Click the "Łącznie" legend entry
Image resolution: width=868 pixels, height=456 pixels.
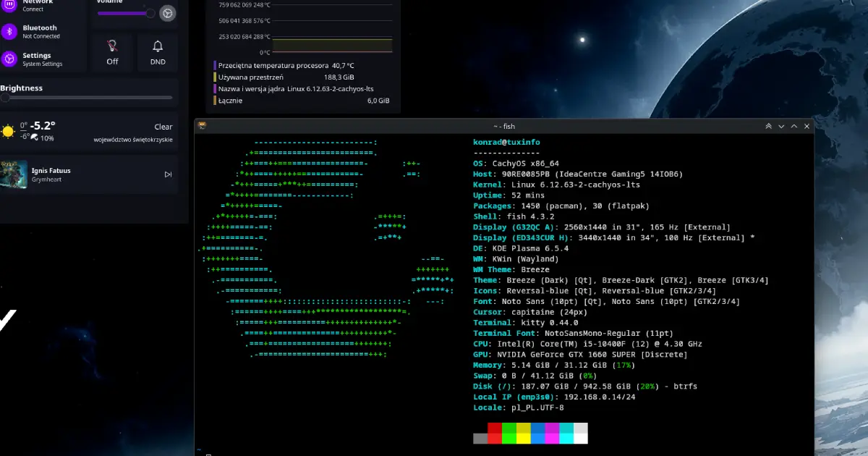click(231, 101)
